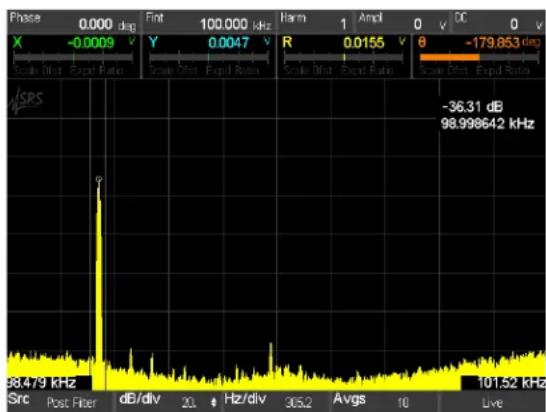Toggle the Live display mode
The height and width of the screenshot is (412, 546).
(492, 403)
